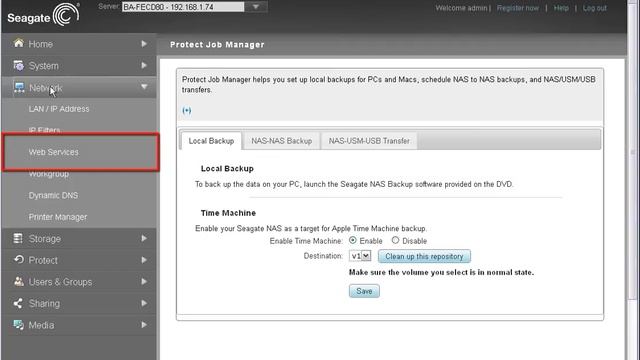The image size is (640, 360).
Task: Click the Storage drive icon
Action: (18, 238)
